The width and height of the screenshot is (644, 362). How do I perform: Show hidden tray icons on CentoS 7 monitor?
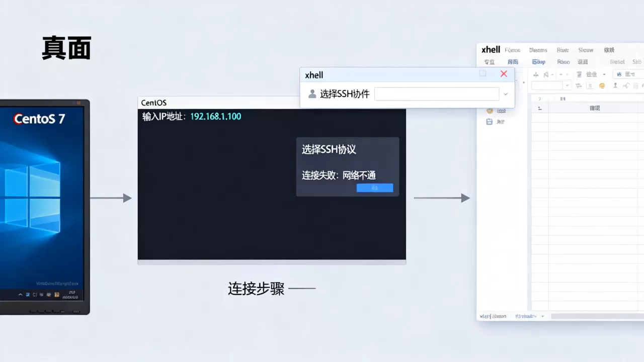tap(20, 295)
